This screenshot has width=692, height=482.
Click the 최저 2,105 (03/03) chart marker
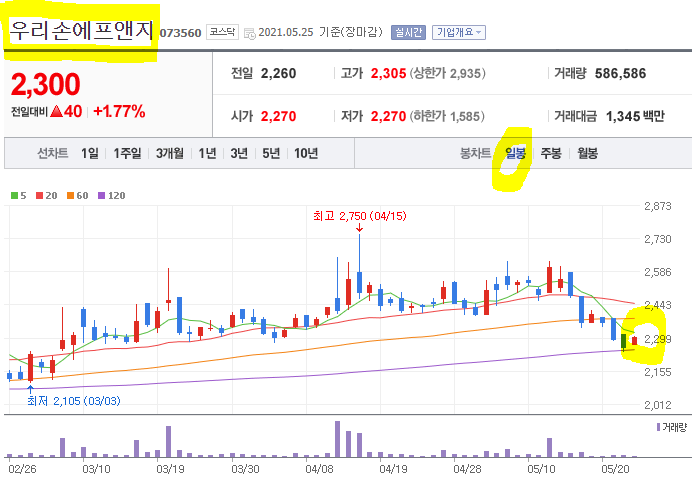pyautogui.click(x=74, y=401)
